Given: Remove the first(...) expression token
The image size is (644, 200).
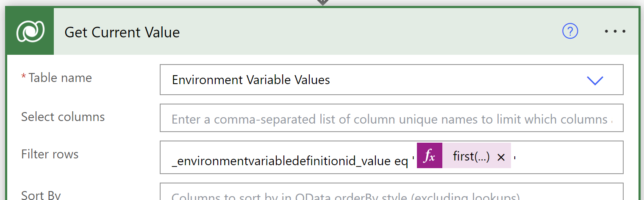Looking at the screenshot, I should (x=501, y=157).
